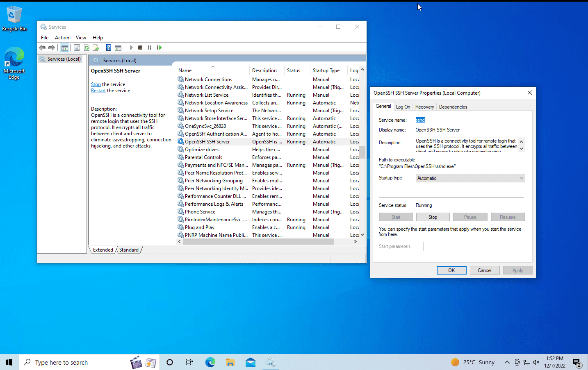This screenshot has height=370, width=588.
Task: Open the File menu
Action: click(x=45, y=37)
